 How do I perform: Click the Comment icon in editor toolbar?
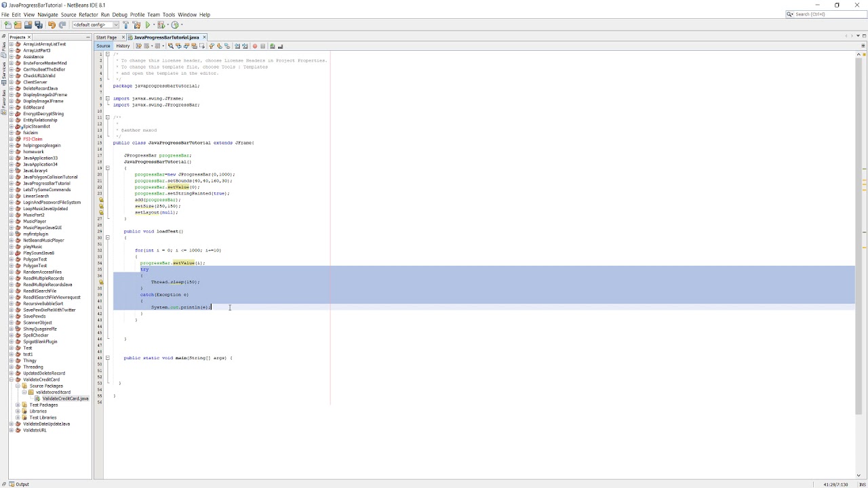pos(273,46)
